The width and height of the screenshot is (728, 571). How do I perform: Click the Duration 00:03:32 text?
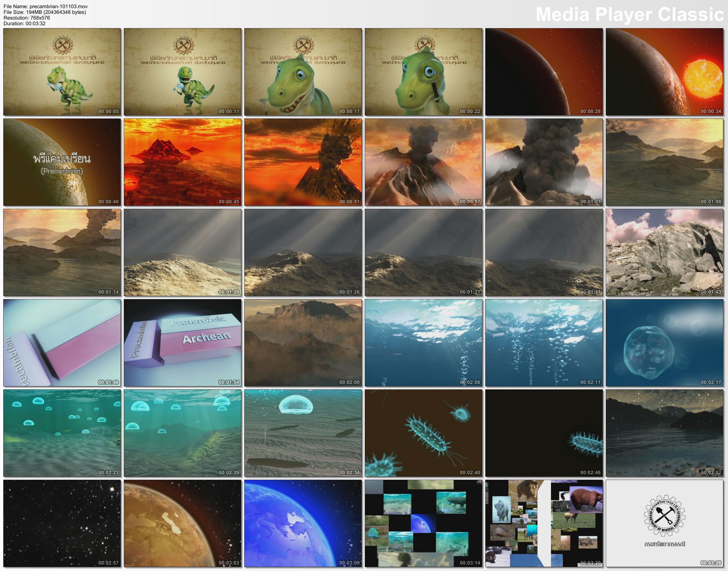click(x=25, y=23)
